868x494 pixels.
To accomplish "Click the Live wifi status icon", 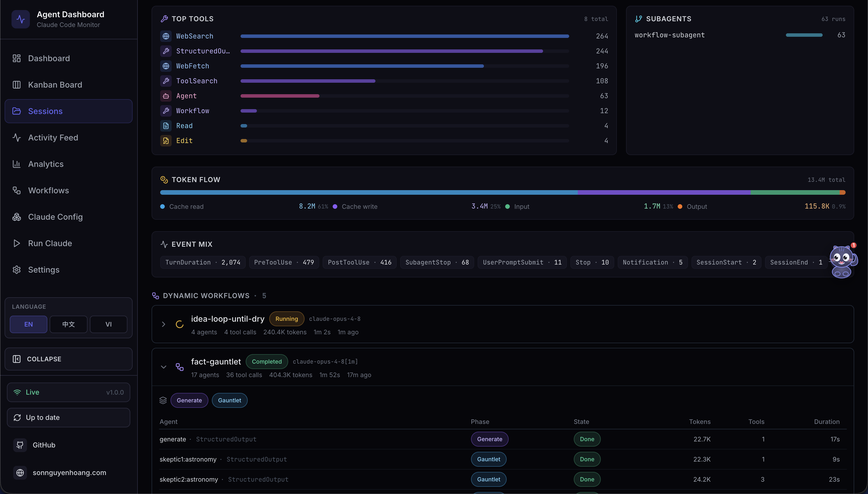I will [17, 392].
